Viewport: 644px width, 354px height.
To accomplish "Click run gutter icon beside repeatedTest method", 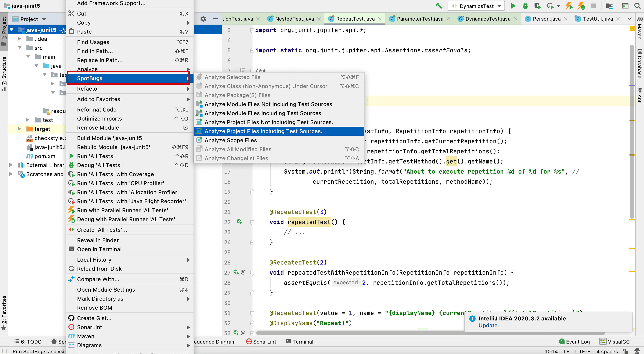I will pyautogui.click(x=239, y=222).
